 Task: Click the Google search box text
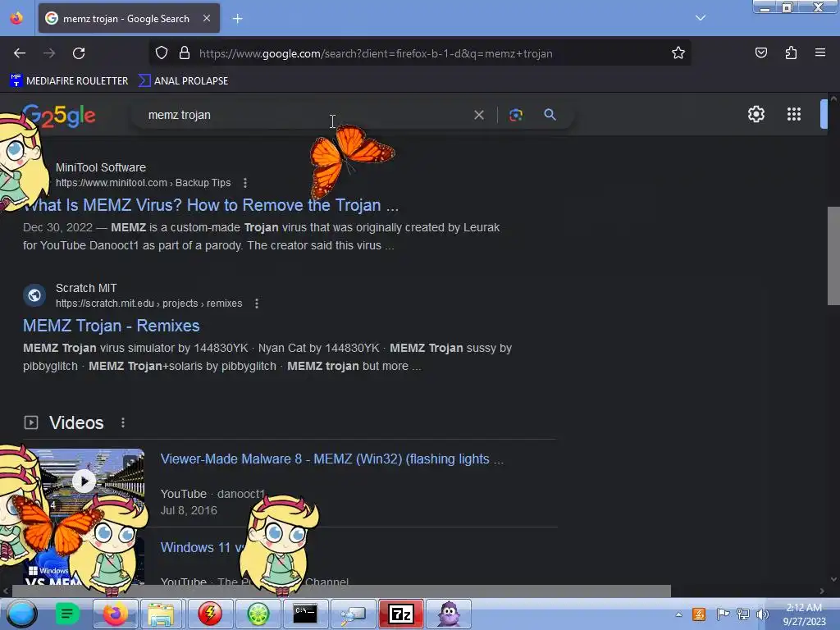tap(180, 115)
